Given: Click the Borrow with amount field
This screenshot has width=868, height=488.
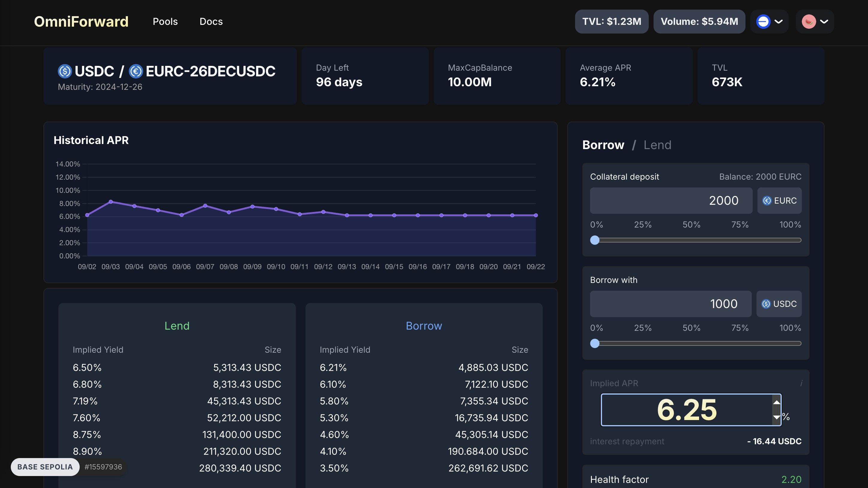Looking at the screenshot, I should point(671,304).
